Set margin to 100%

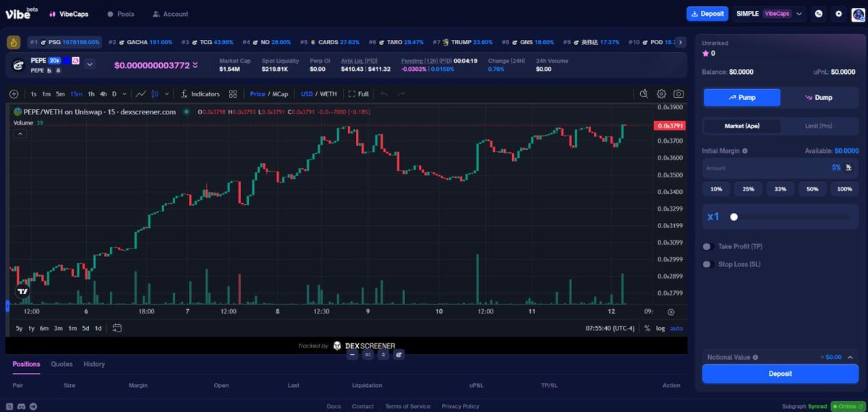tap(844, 189)
